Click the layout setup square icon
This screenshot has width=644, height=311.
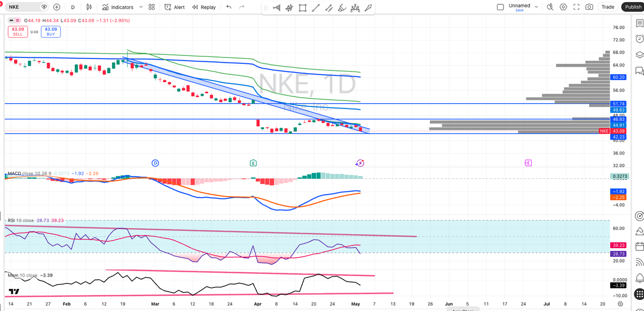point(500,7)
